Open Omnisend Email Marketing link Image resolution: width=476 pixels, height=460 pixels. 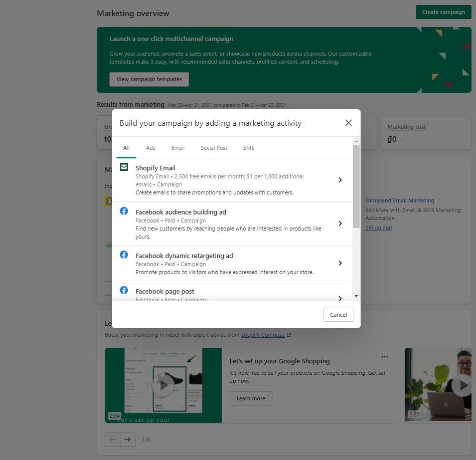click(399, 200)
